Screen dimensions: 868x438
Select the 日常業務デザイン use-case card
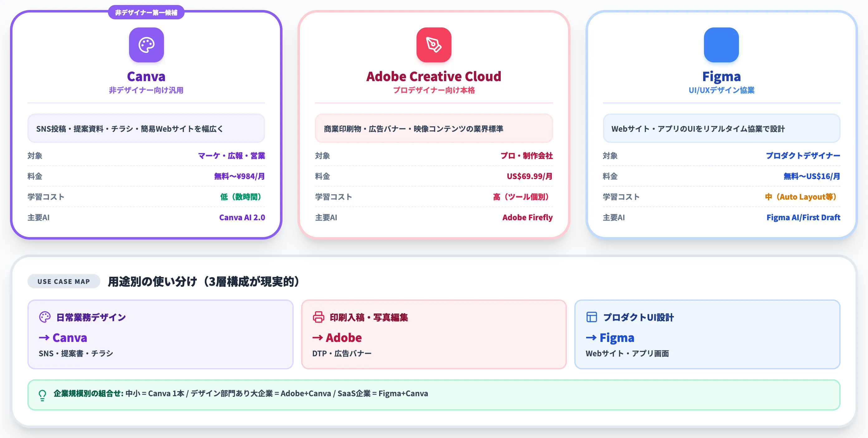160,334
